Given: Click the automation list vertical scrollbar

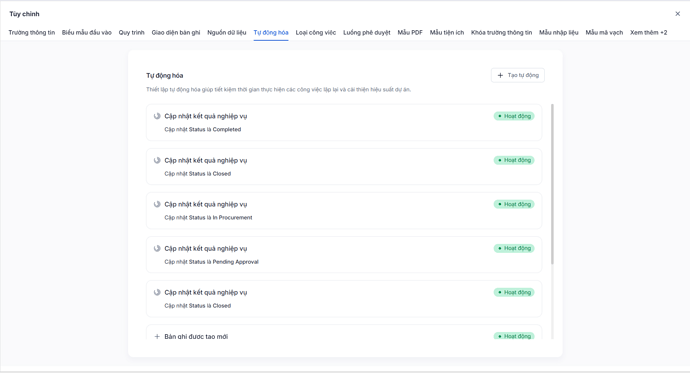Looking at the screenshot, I should (552, 184).
